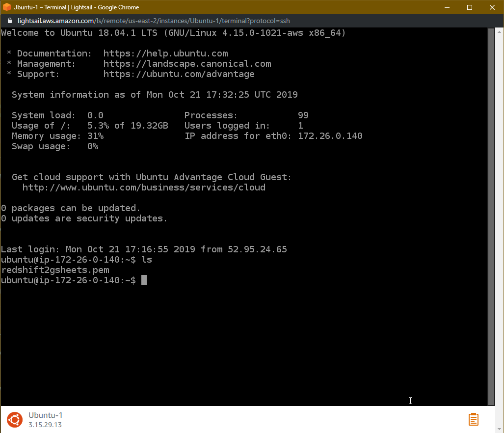Focus the terminal at the blinking cursor
The image size is (504, 433).
tap(144, 280)
